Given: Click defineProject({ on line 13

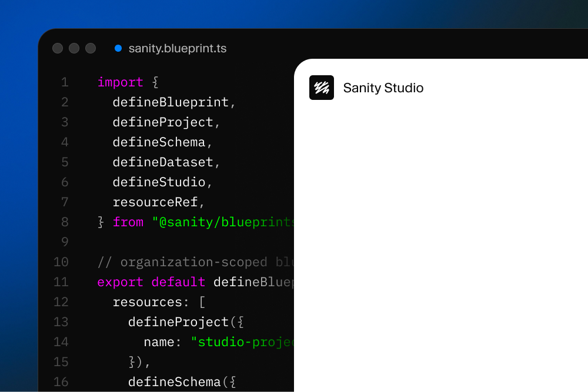Looking at the screenshot, I should pos(186,322).
